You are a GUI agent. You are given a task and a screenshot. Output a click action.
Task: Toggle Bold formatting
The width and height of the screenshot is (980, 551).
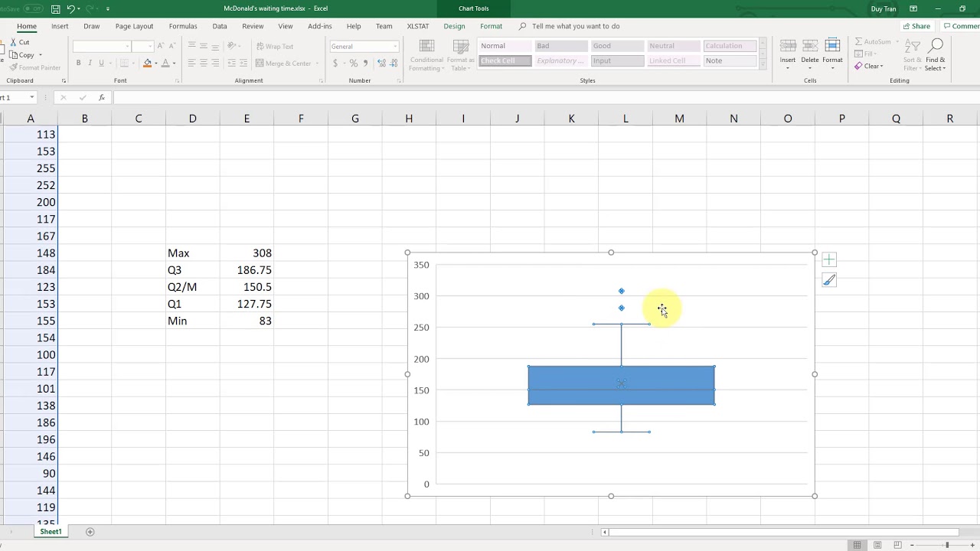pyautogui.click(x=78, y=63)
